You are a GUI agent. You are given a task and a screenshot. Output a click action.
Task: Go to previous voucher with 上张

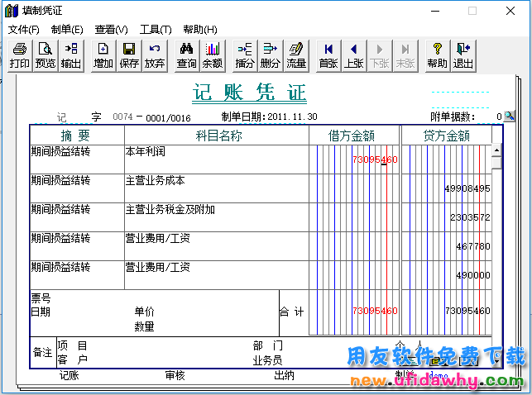(353, 55)
